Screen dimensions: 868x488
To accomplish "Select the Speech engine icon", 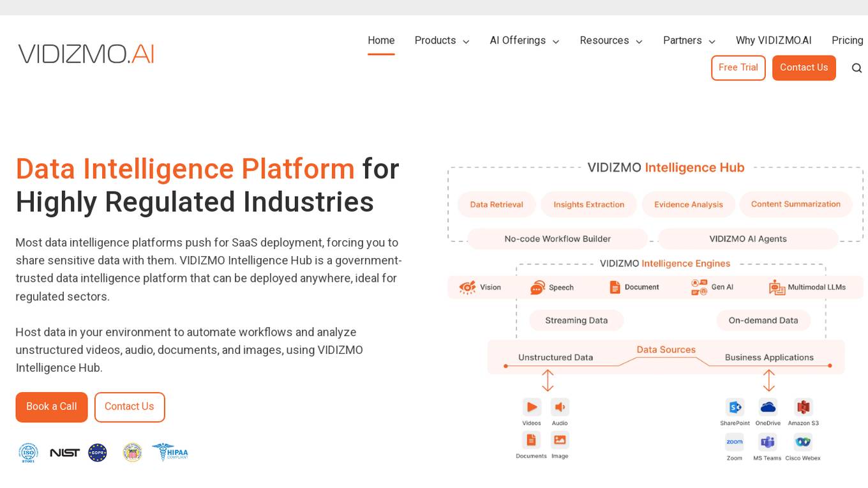I will [537, 287].
